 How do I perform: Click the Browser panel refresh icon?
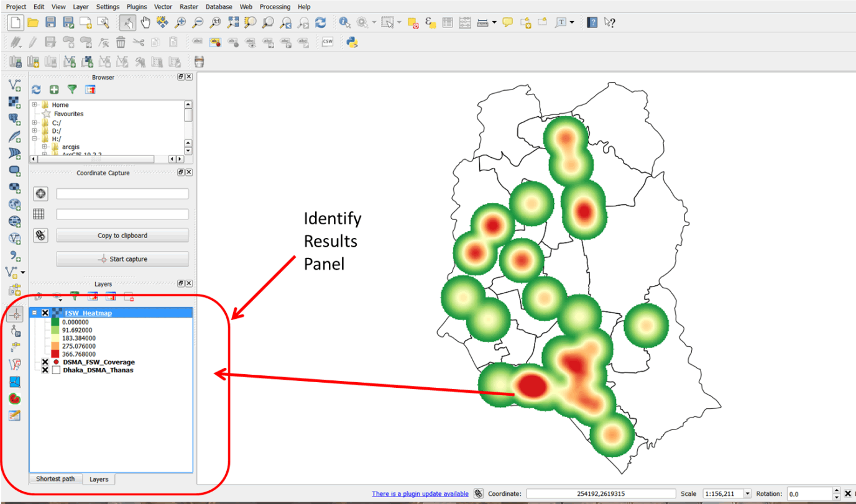click(37, 89)
